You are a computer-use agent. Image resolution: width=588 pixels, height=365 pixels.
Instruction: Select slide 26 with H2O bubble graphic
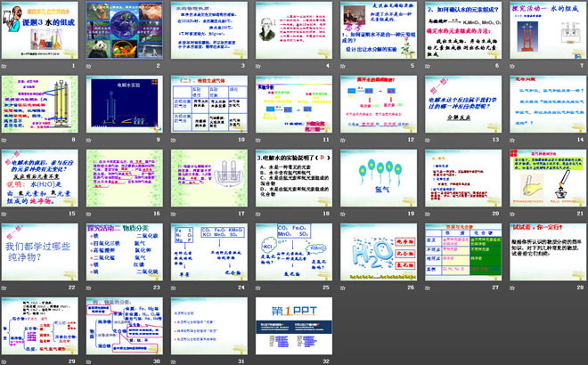click(379, 252)
